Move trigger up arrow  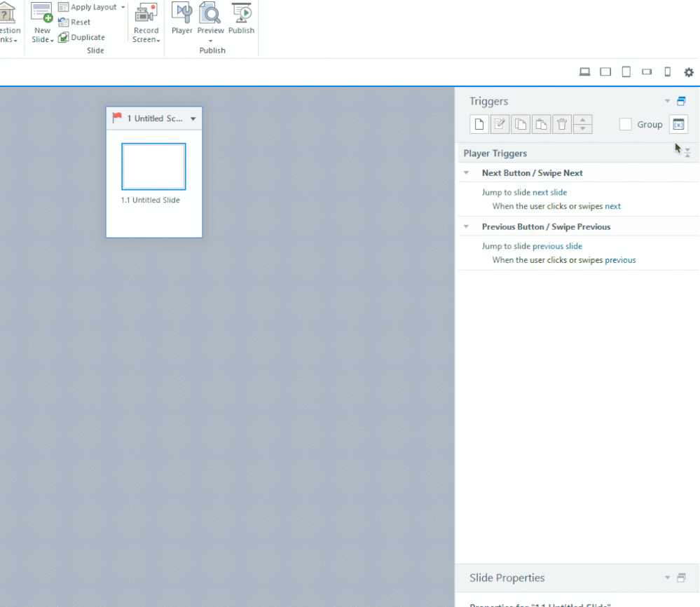(x=582, y=120)
